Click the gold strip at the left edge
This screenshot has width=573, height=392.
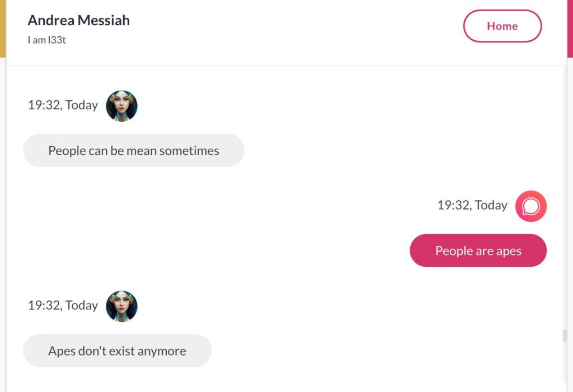pyautogui.click(x=3, y=28)
